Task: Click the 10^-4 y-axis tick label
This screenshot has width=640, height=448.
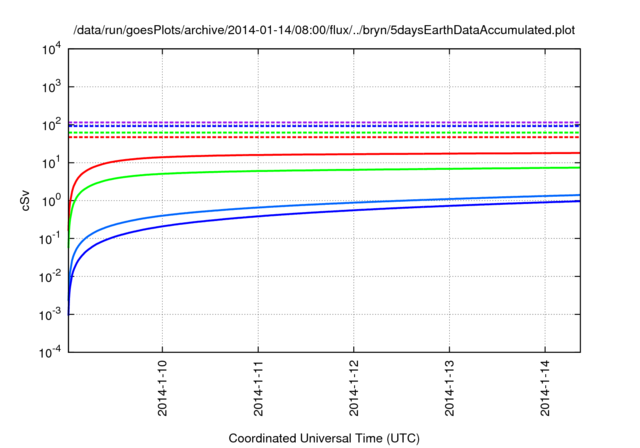Action: 51,352
